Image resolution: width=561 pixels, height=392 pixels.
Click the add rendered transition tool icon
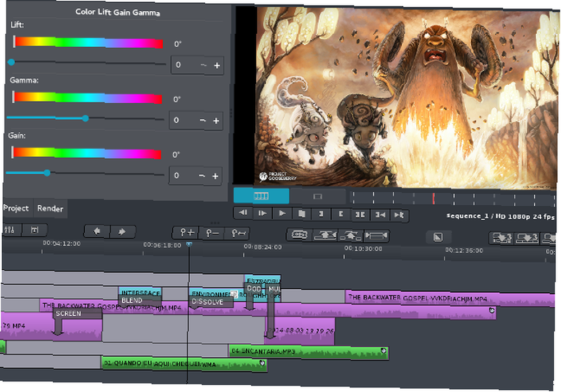pos(300,234)
